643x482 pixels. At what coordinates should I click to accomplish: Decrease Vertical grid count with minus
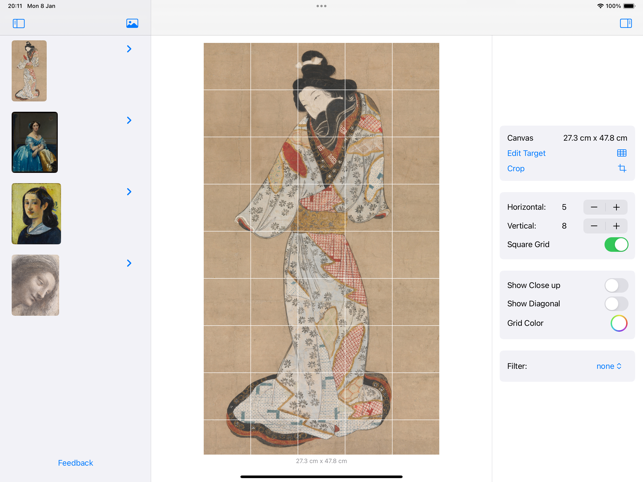tap(594, 226)
